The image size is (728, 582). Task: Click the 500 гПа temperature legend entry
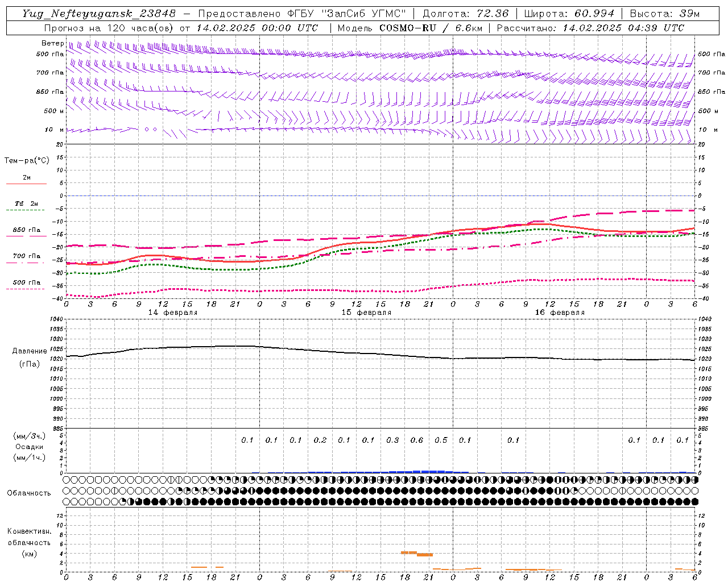point(26,282)
